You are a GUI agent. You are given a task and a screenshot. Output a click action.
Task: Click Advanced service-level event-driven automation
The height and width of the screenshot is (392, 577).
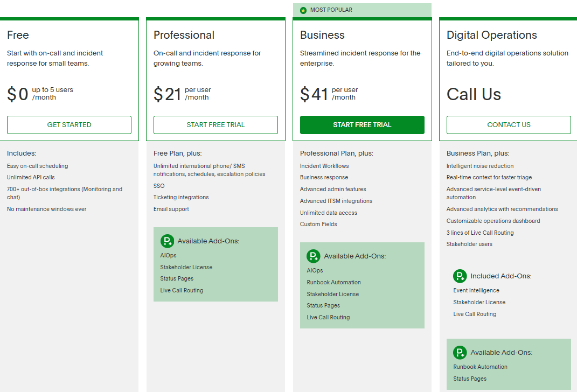pyautogui.click(x=494, y=193)
